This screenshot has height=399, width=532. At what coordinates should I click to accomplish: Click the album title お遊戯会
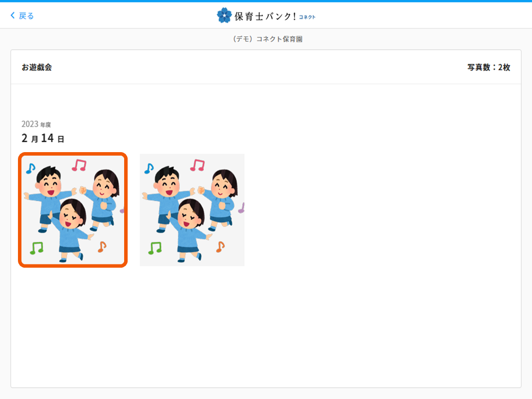click(36, 66)
